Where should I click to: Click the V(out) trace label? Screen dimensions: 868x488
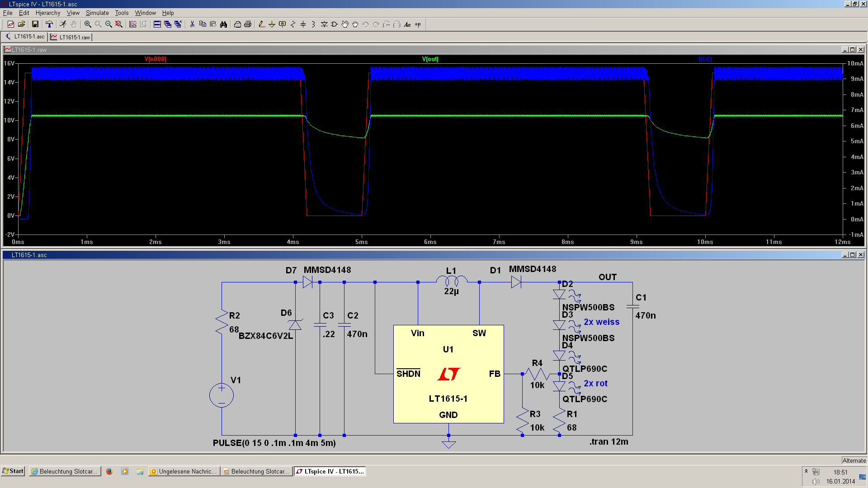430,59
